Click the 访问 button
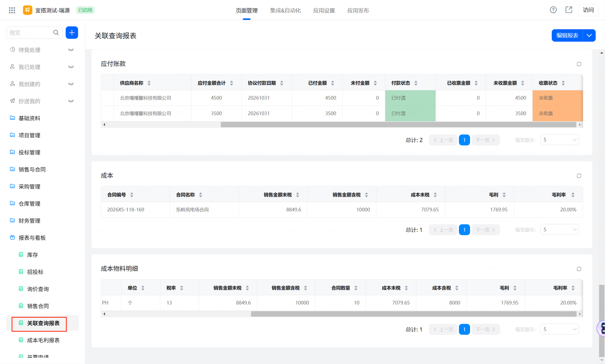 588,10
